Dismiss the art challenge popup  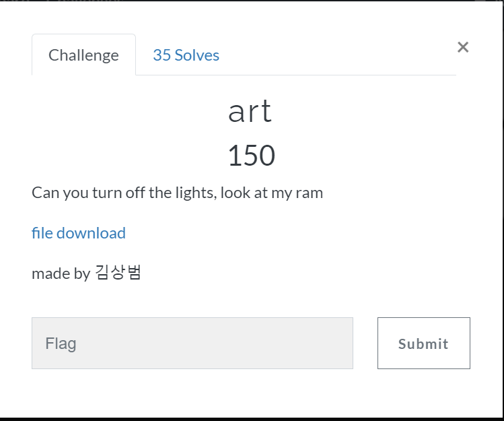click(462, 47)
